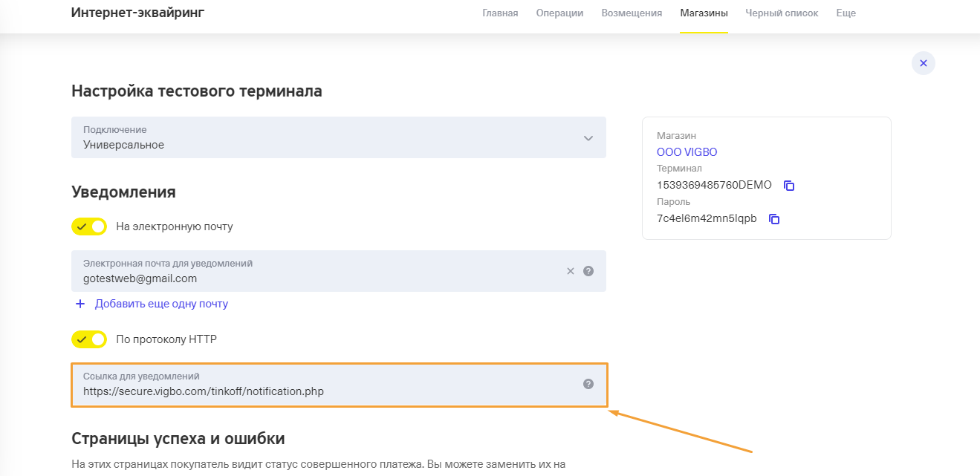The width and height of the screenshot is (980, 476).
Task: Open the Черный список tab
Action: pos(782,13)
